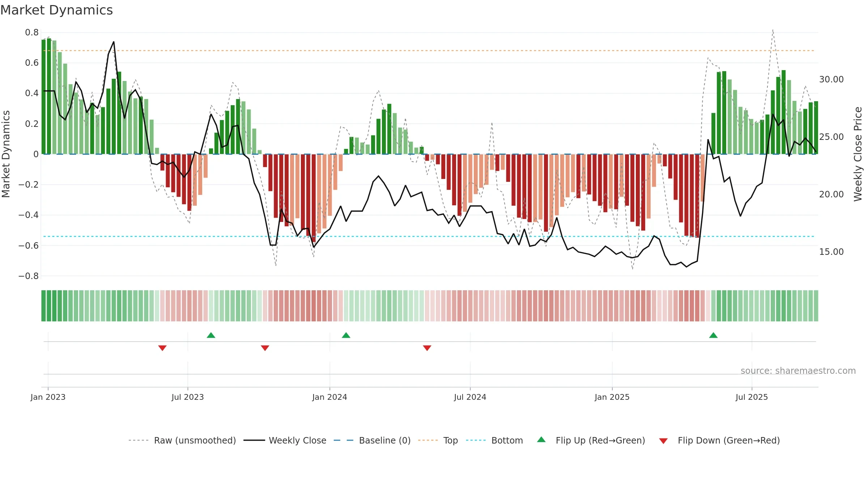868x488 pixels.
Task: Click the orange dashed Top threshold line
Action: pos(429,51)
